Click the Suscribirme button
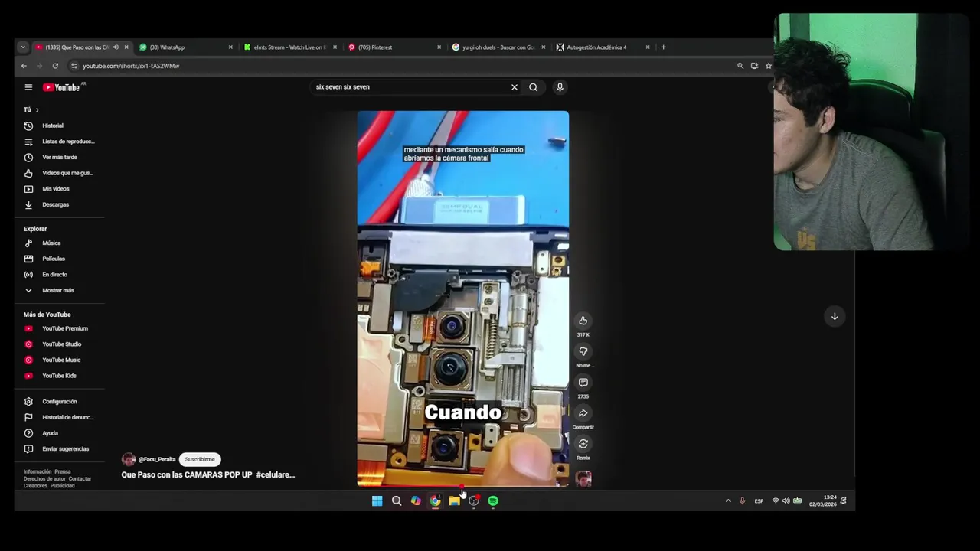980x551 pixels. (x=200, y=459)
